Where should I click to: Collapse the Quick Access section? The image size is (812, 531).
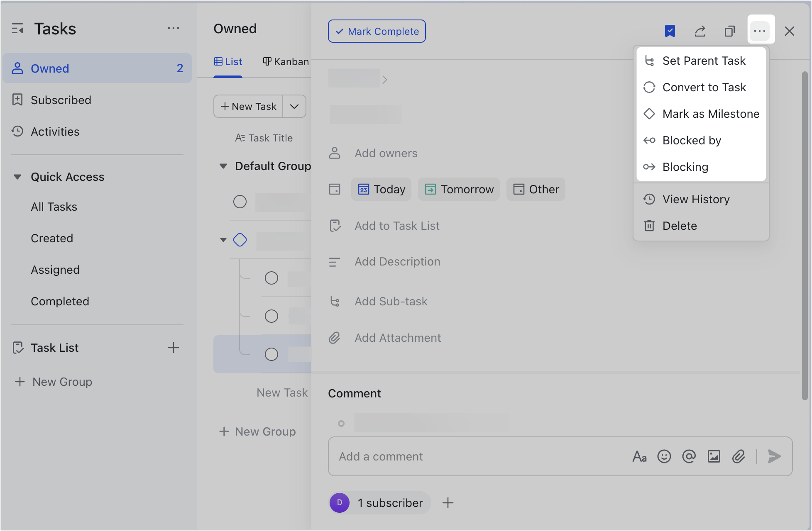click(x=17, y=177)
